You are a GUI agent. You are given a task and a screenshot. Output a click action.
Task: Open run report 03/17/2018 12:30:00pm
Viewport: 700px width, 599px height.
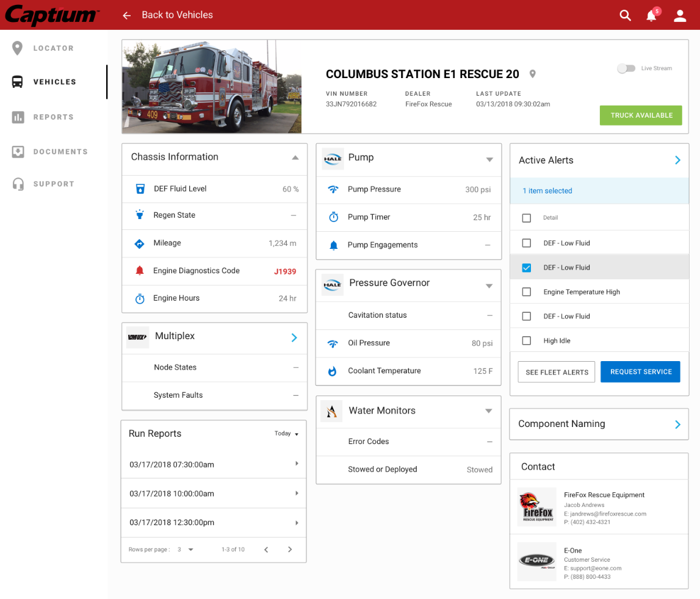pyautogui.click(x=214, y=522)
